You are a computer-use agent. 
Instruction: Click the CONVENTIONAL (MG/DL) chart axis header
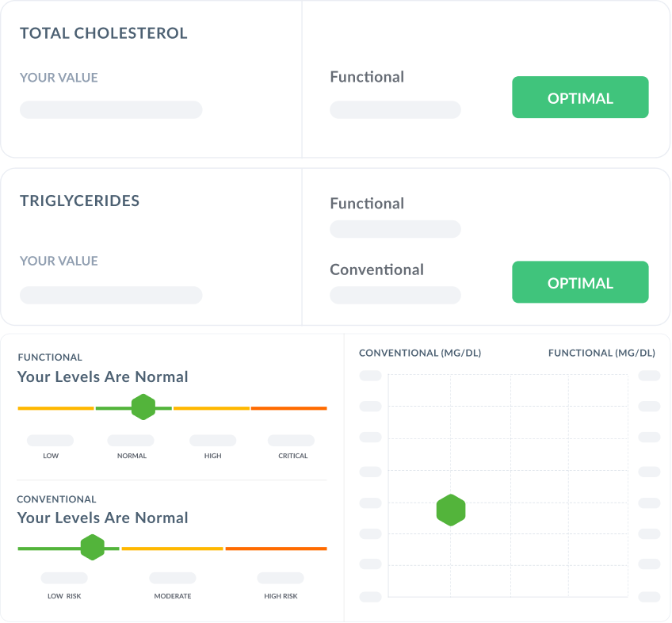tap(420, 353)
